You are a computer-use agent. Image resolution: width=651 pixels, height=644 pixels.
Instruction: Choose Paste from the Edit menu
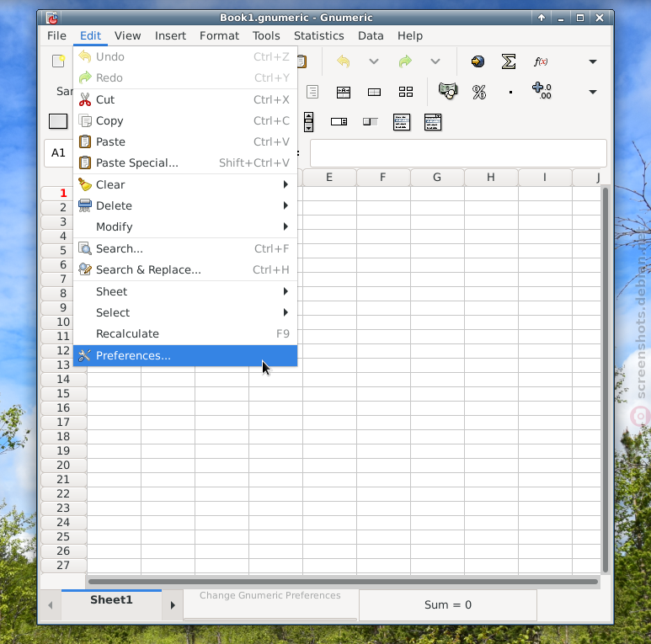coord(185,142)
